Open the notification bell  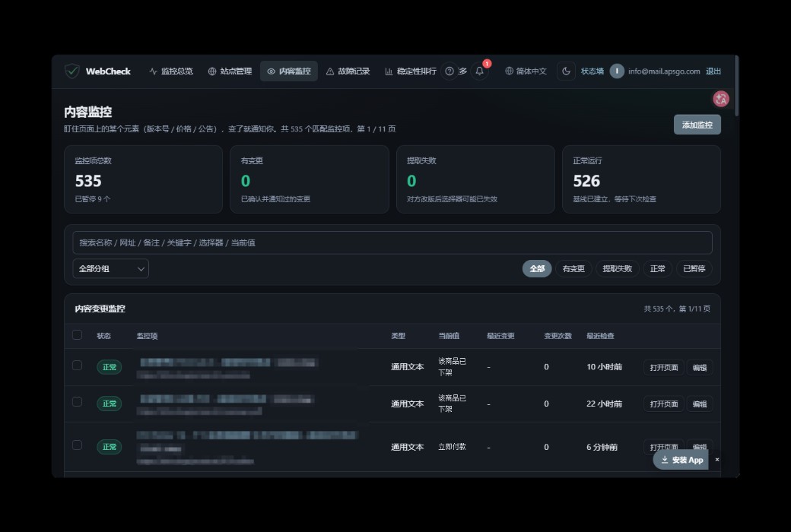click(480, 71)
